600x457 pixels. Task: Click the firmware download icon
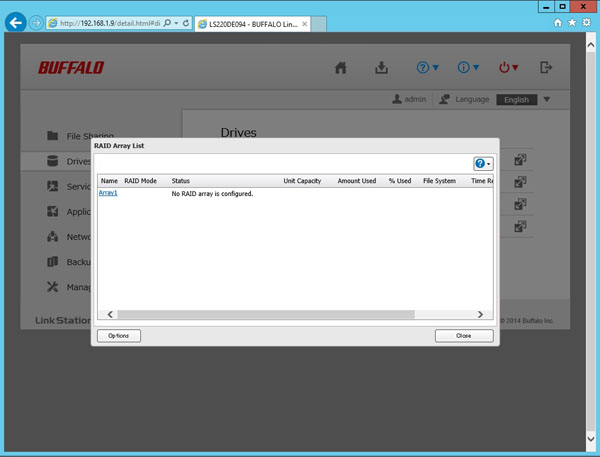click(x=381, y=68)
